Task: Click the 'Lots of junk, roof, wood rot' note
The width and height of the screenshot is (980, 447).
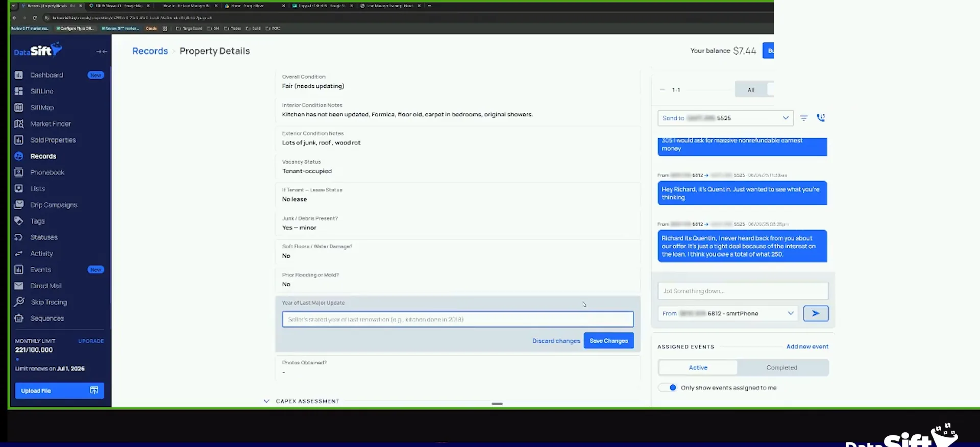Action: 321,143
